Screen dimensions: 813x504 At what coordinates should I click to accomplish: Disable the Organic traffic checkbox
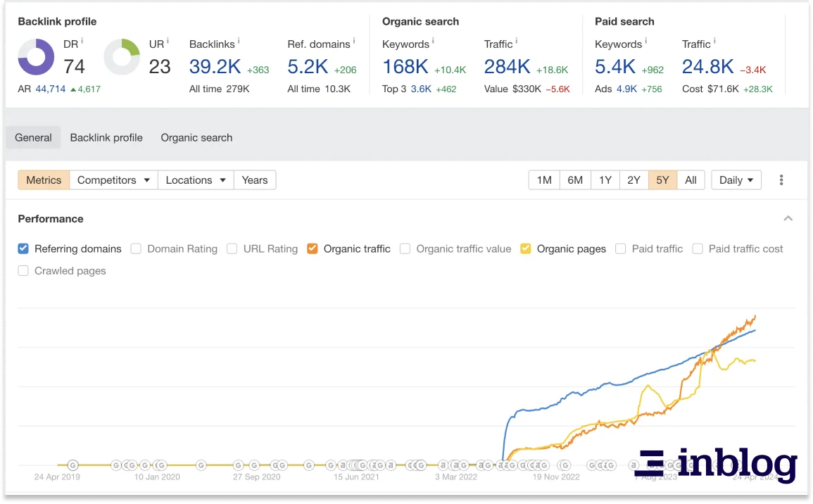pyautogui.click(x=313, y=248)
